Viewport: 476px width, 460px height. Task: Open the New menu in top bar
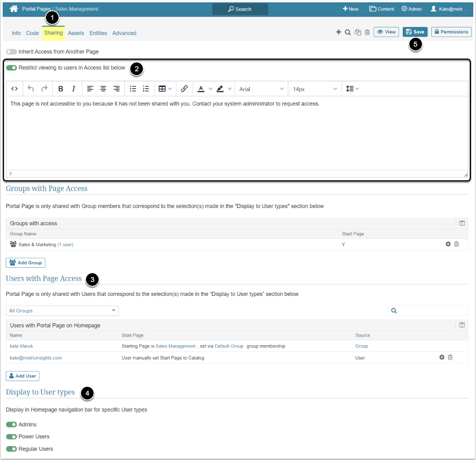coord(352,9)
